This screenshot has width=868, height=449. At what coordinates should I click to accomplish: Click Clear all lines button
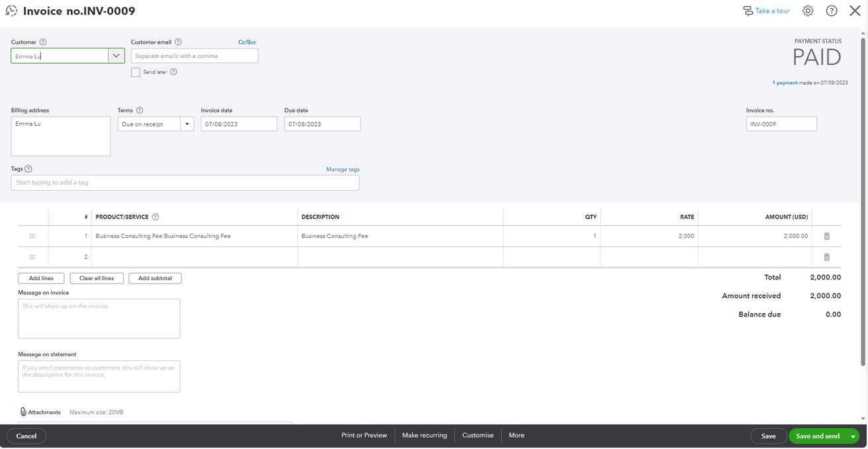[x=97, y=278]
